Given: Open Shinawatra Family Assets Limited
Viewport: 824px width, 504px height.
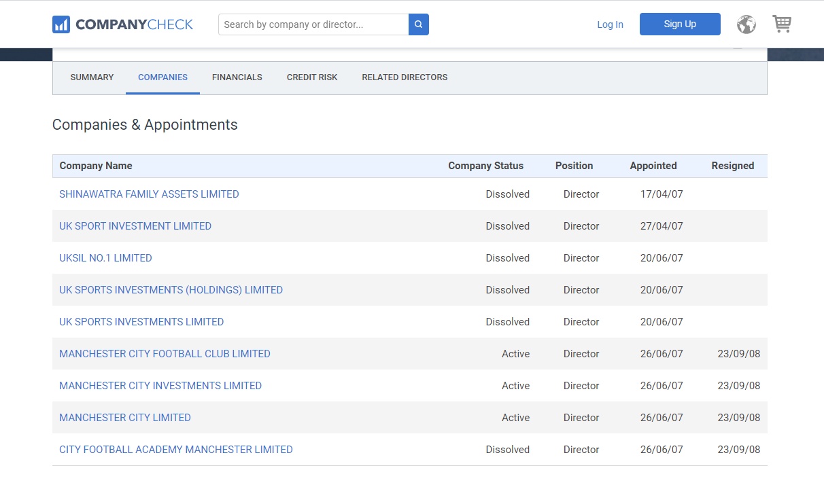Looking at the screenshot, I should coord(149,194).
